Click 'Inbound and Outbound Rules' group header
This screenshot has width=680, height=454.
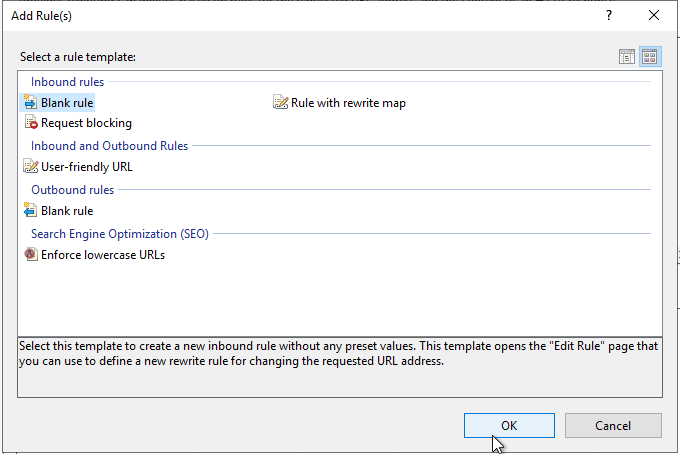click(x=109, y=146)
